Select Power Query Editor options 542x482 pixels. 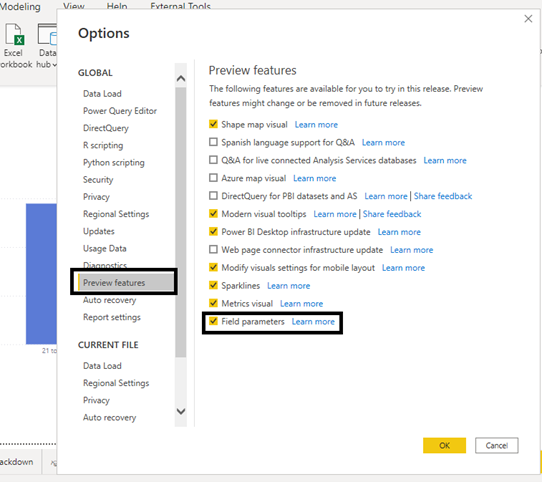120,111
